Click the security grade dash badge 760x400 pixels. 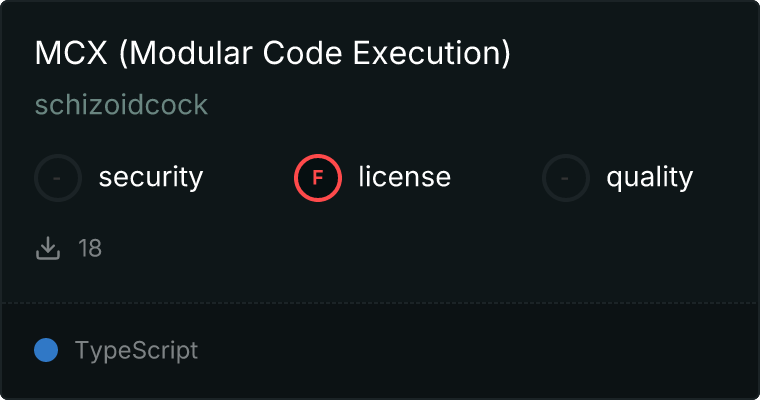point(58,178)
